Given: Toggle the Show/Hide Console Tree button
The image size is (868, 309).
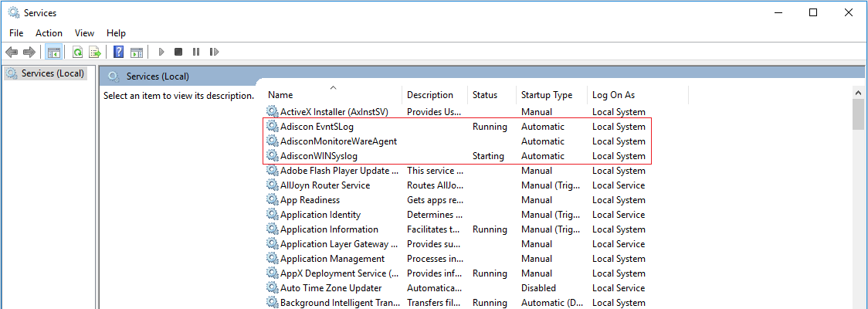Looking at the screenshot, I should 54,52.
